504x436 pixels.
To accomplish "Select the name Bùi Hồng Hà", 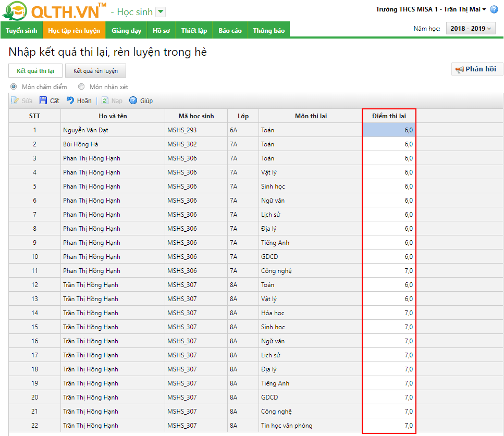I will click(80, 144).
